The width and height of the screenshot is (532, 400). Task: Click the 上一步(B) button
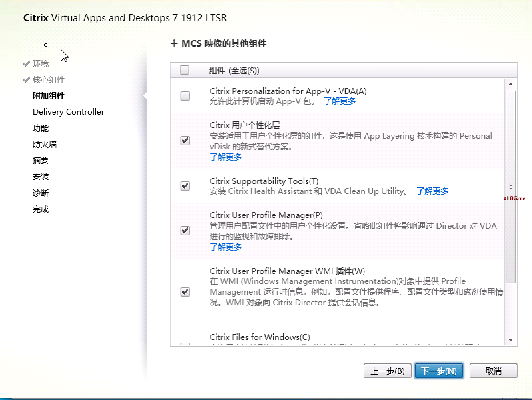tap(387, 371)
